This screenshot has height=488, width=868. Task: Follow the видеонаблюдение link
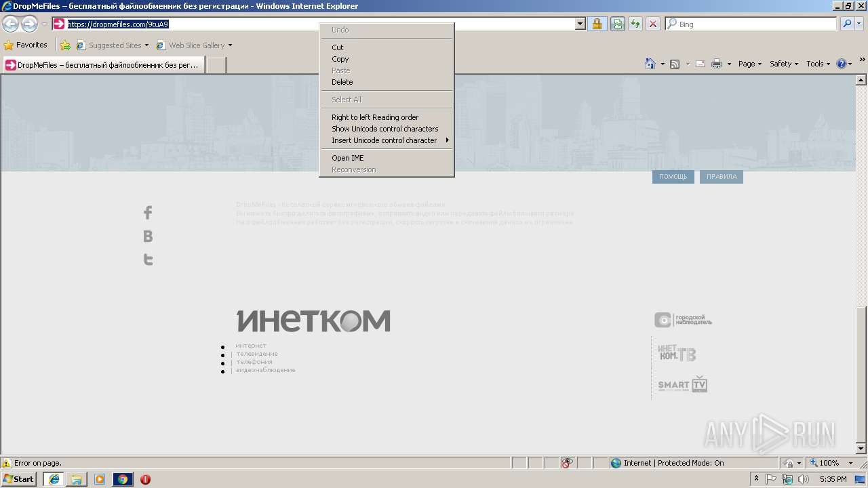pos(266,370)
